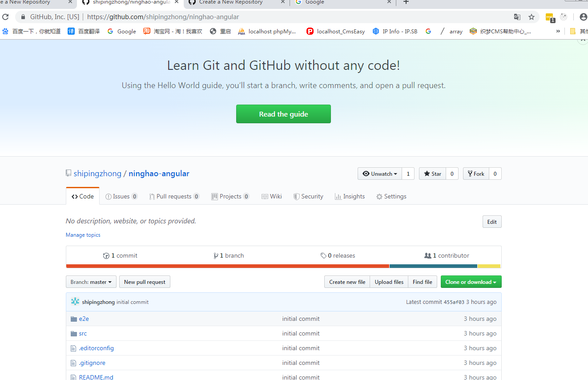Open the Clone or download dropdown

[471, 282]
